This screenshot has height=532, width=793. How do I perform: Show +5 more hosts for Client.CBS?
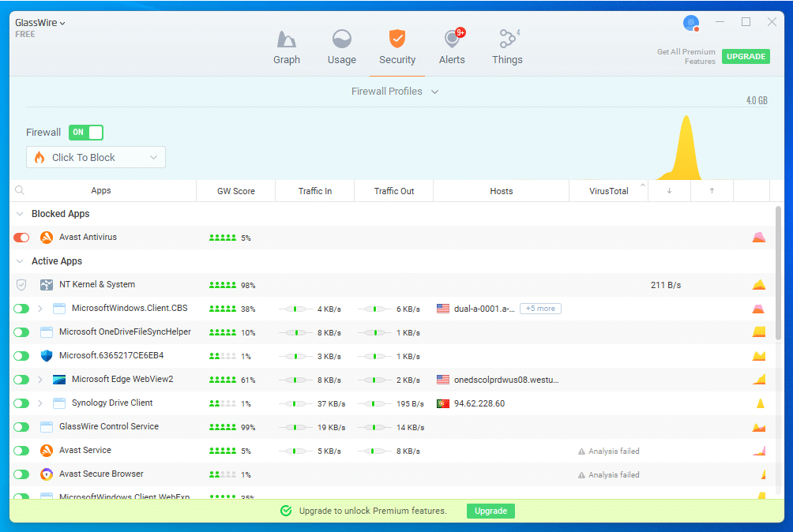(x=540, y=309)
